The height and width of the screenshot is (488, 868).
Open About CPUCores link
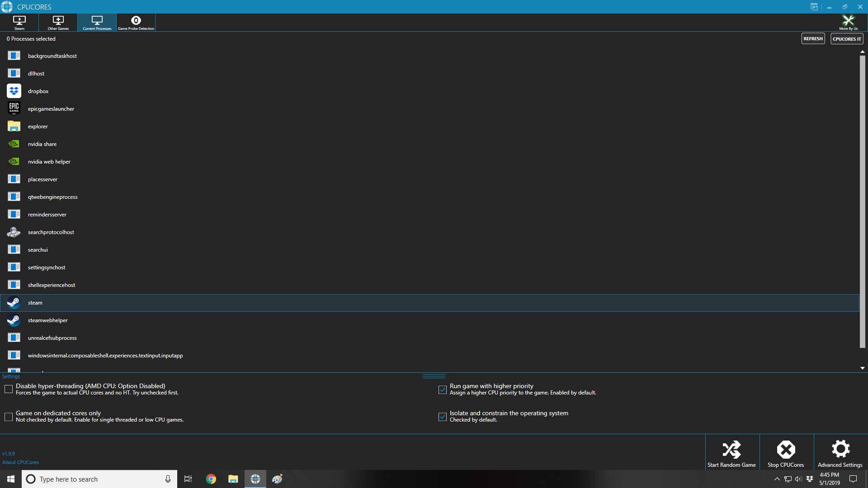click(20, 462)
